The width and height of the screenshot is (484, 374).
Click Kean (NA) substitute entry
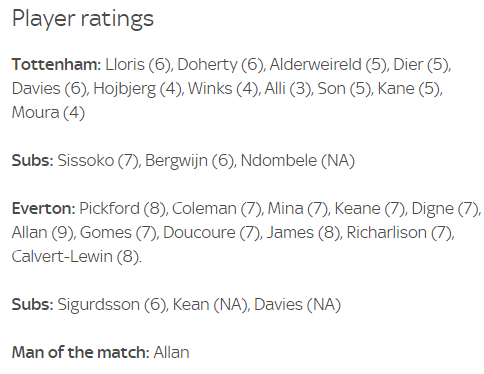pos(210,305)
